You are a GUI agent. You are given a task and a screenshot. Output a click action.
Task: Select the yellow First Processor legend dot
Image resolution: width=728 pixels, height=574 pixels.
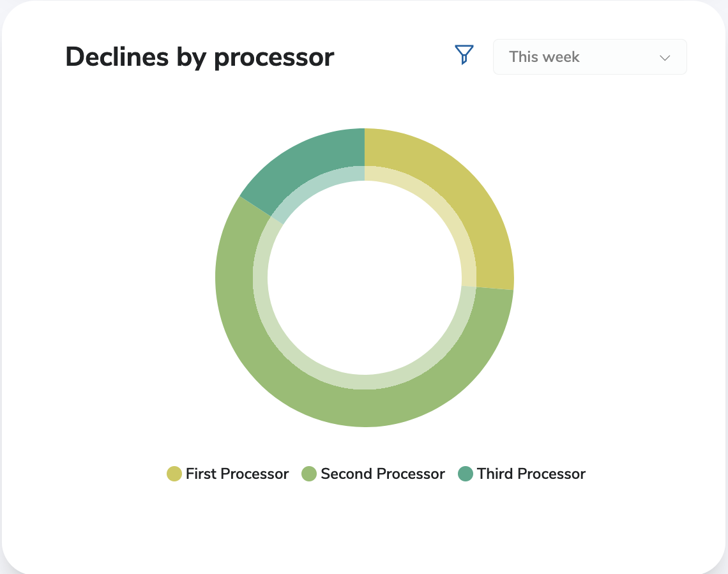click(174, 474)
